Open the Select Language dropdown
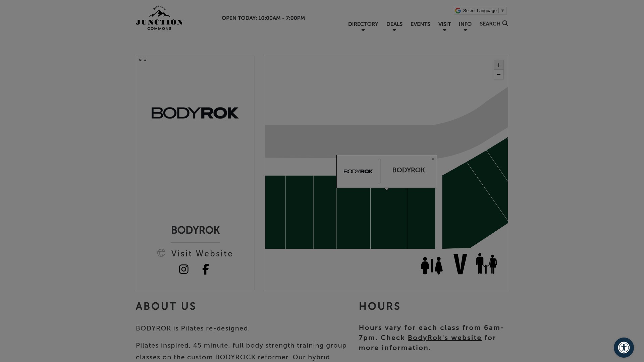This screenshot has height=362, width=644. [x=480, y=11]
